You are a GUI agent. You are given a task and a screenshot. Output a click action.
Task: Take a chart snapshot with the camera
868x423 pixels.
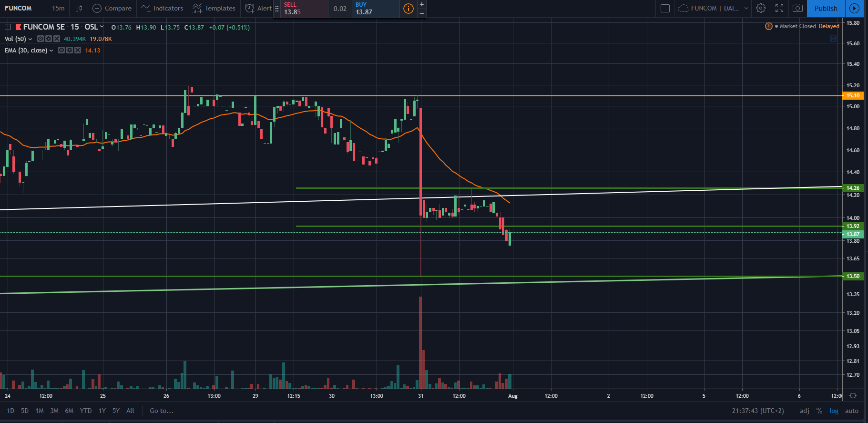coord(797,8)
